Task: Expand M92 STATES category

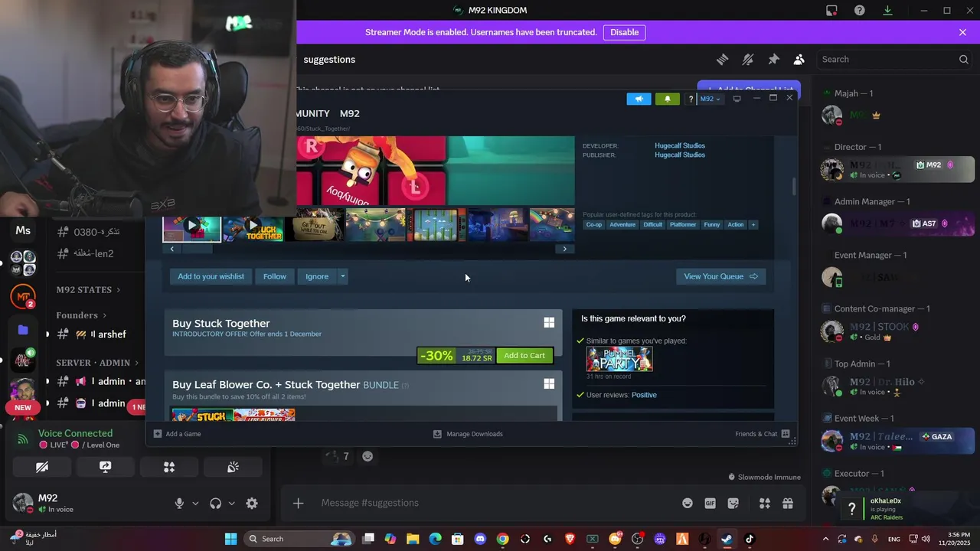Action: pyautogui.click(x=89, y=290)
